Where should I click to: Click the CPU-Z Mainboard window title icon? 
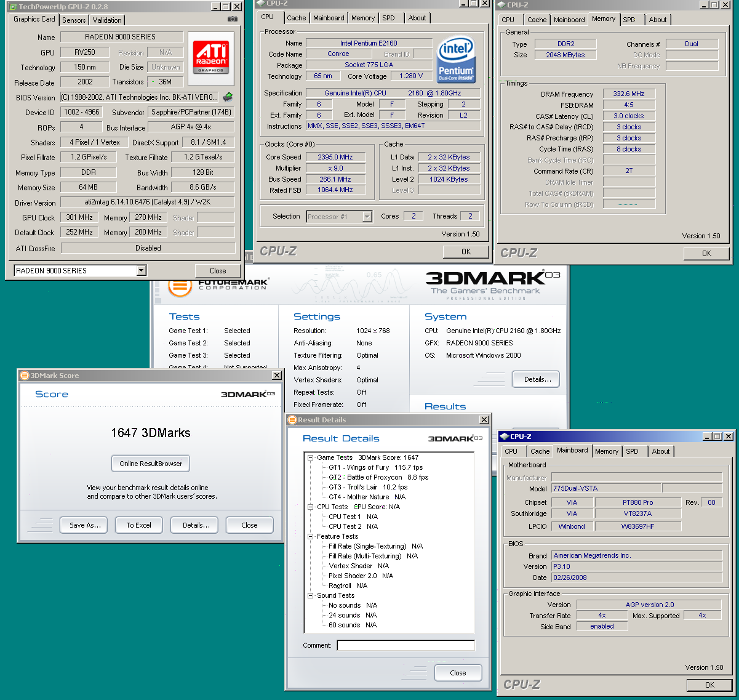(503, 436)
